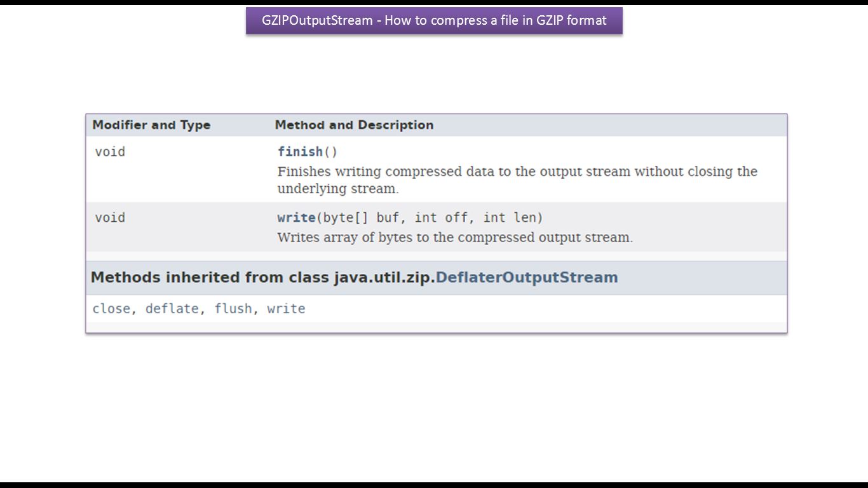Image resolution: width=868 pixels, height=488 pixels.
Task: Click the "Writes array of bytes" description
Action: tap(455, 238)
